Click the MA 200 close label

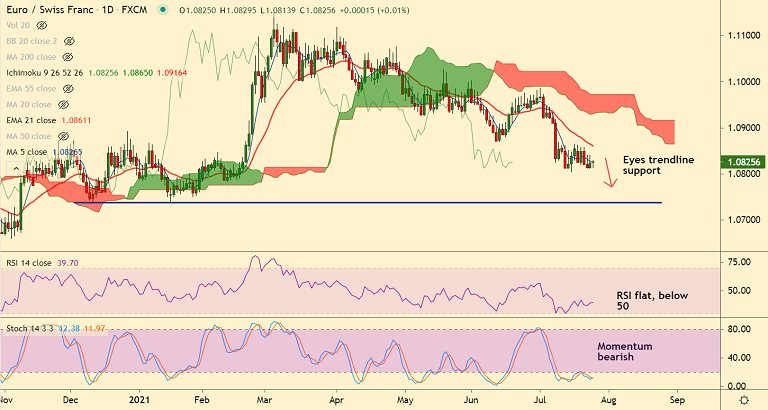[x=31, y=57]
